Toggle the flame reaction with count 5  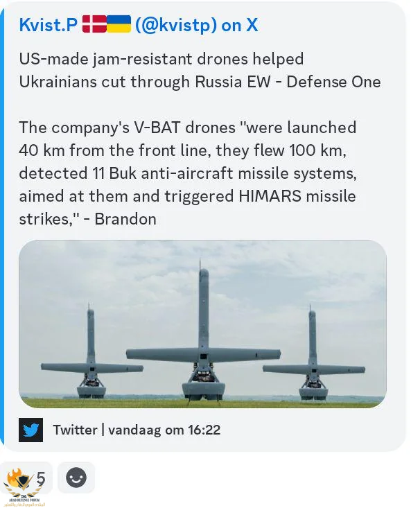pos(26,478)
